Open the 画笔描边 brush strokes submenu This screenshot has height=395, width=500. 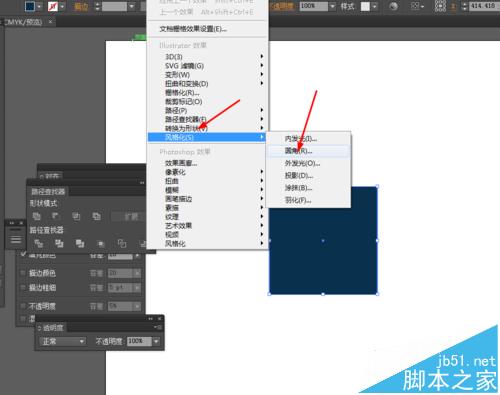point(207,199)
